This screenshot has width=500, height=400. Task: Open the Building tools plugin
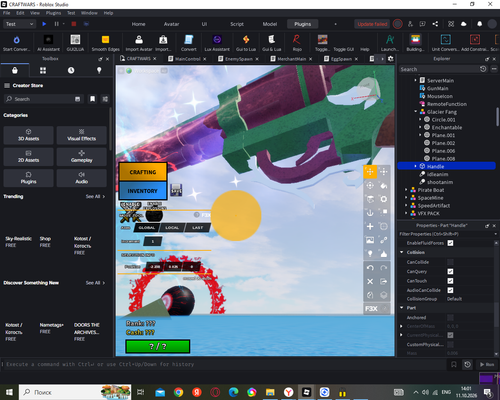(415, 43)
